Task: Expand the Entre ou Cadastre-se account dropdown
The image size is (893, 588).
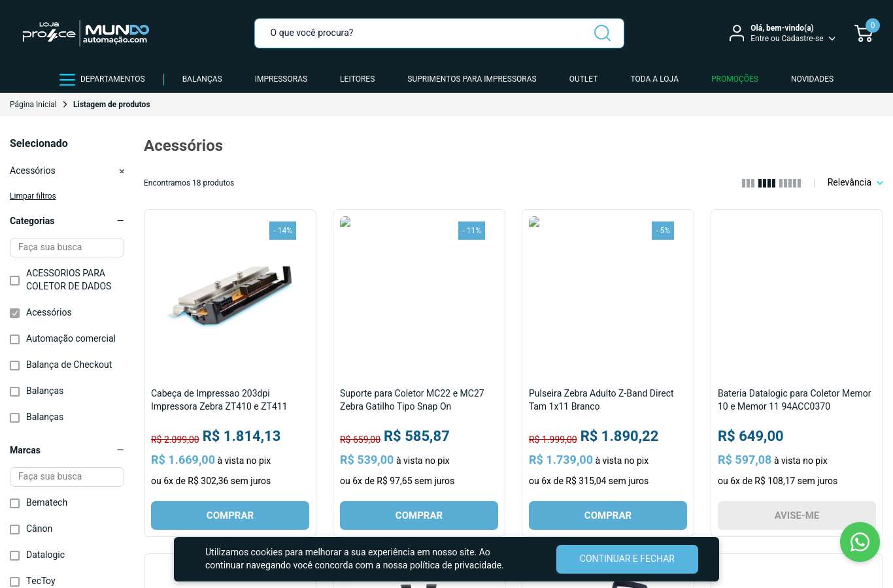Action: pyautogui.click(x=793, y=39)
